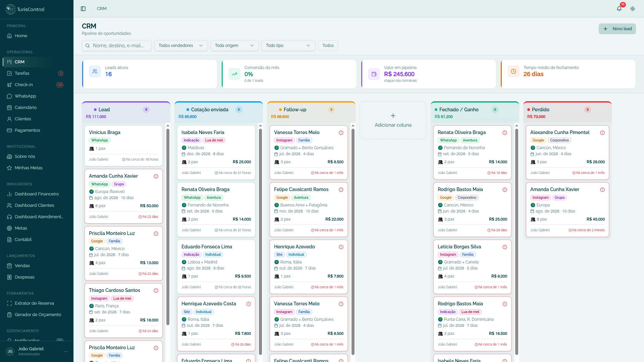Viewport: 644px width, 362px height.
Task: Go to Home in the sidebar
Action: pyautogui.click(x=36, y=36)
